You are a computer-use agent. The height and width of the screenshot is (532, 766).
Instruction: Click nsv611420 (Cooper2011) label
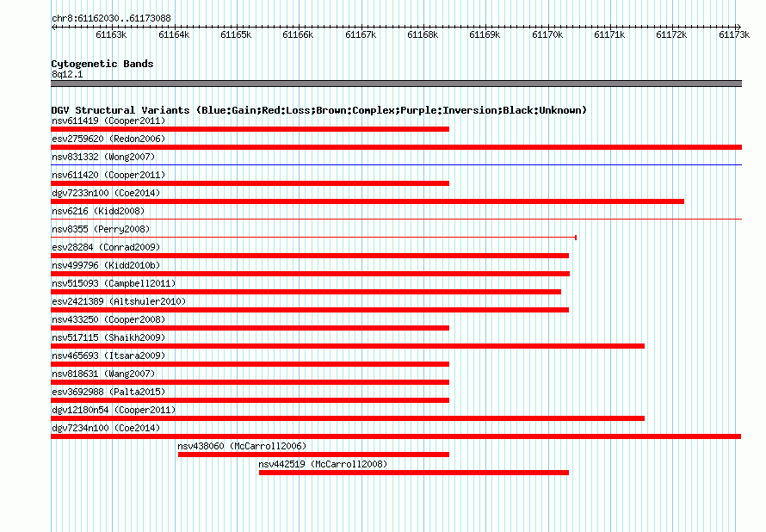[x=108, y=175]
